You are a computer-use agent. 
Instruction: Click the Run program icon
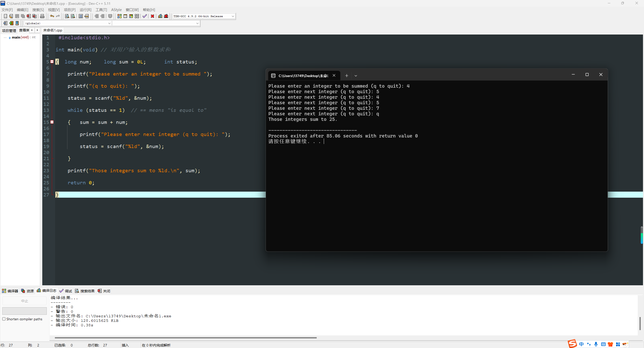(125, 16)
